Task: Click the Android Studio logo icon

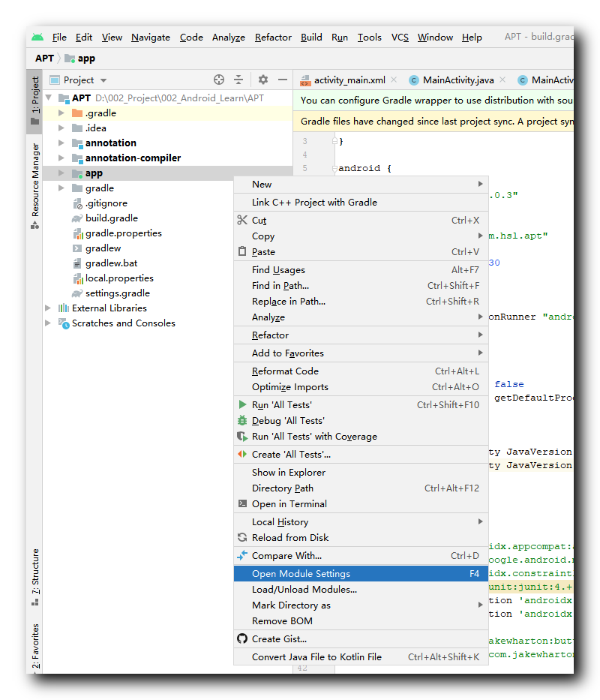Action: click(37, 37)
